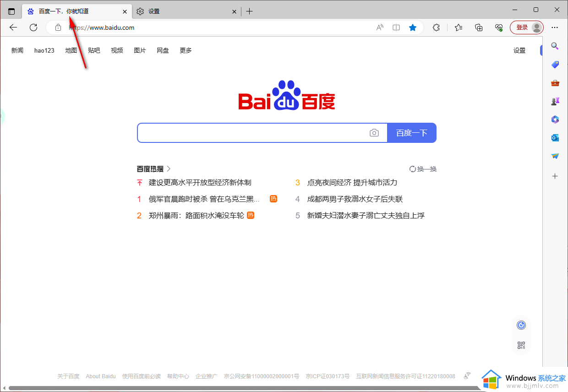Open 成都两男子救溺水女子后失联 headline

tap(355, 199)
